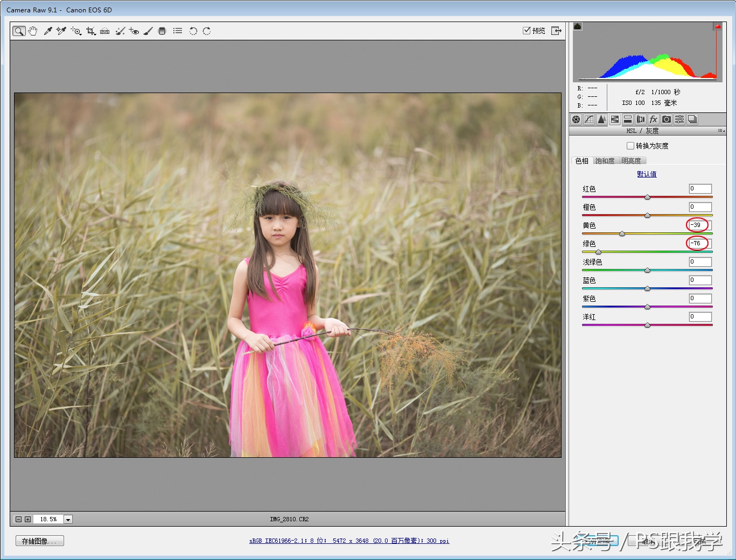Select the Spot Removal brush tool
This screenshot has height=560, width=736.
click(120, 31)
